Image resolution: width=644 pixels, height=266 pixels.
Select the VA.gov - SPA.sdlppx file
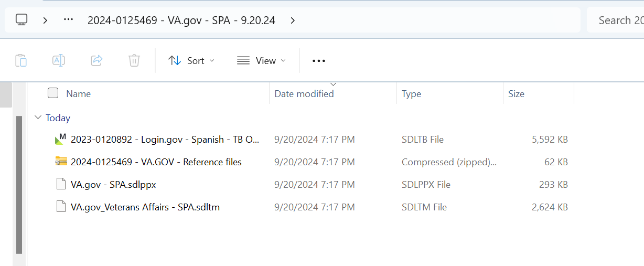[x=113, y=185]
